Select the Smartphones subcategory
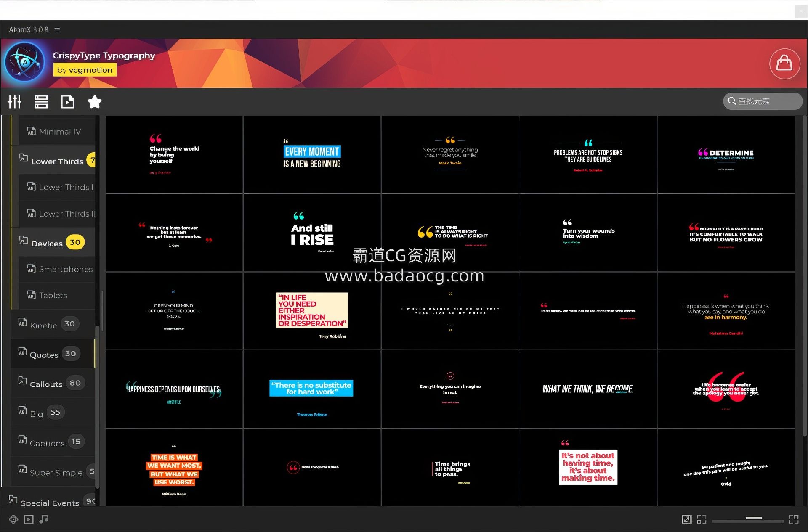Image resolution: width=808 pixels, height=532 pixels. [57, 269]
